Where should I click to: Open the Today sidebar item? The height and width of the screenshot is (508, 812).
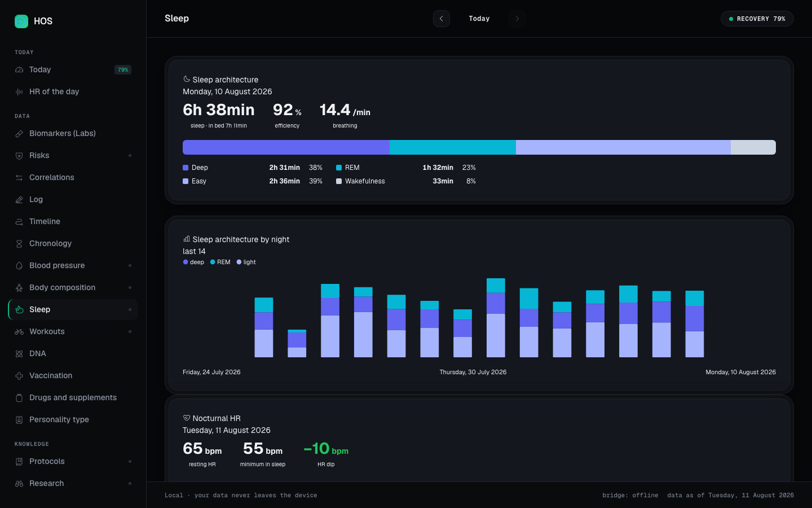(x=73, y=69)
